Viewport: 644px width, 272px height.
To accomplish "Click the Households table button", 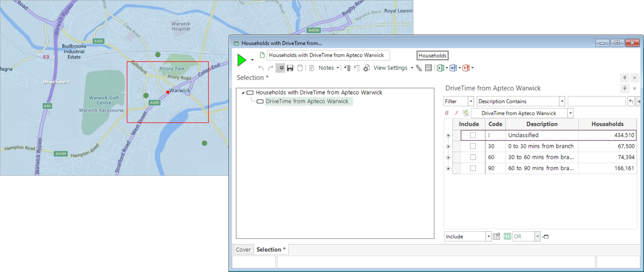I will point(432,55).
